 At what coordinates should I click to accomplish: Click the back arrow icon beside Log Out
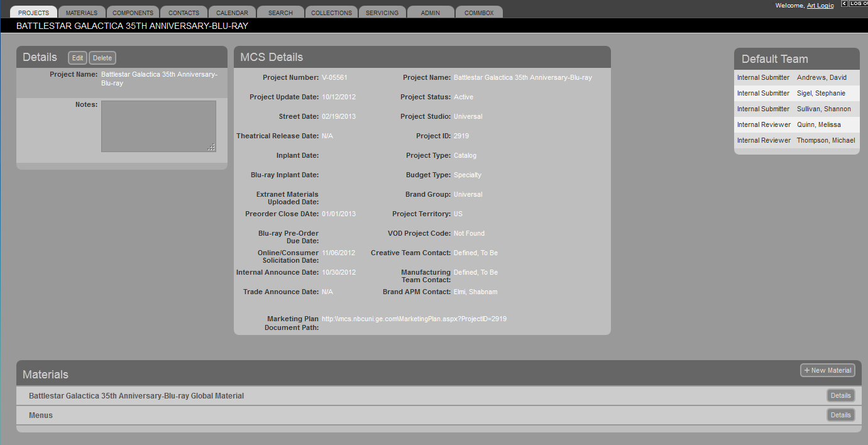844,4
